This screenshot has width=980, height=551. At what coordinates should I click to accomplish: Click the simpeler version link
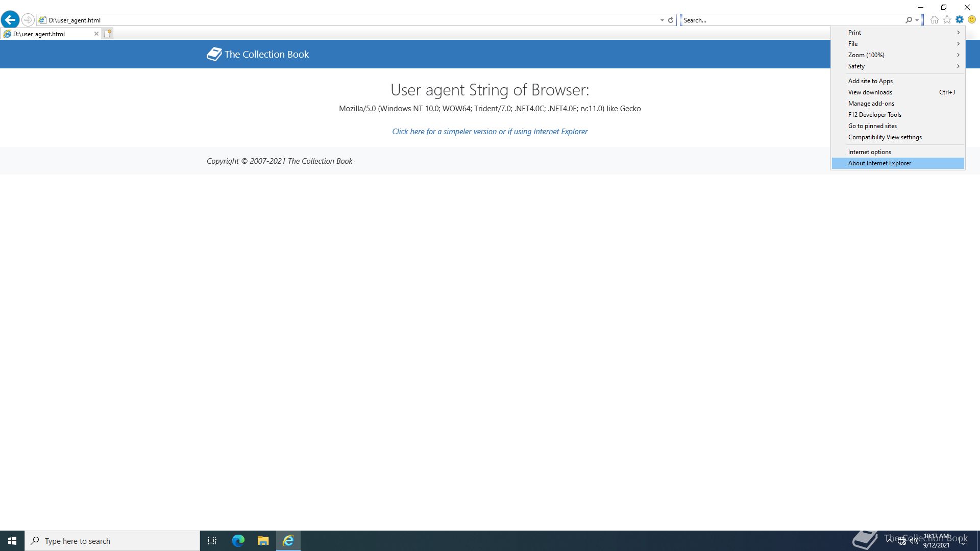click(490, 132)
